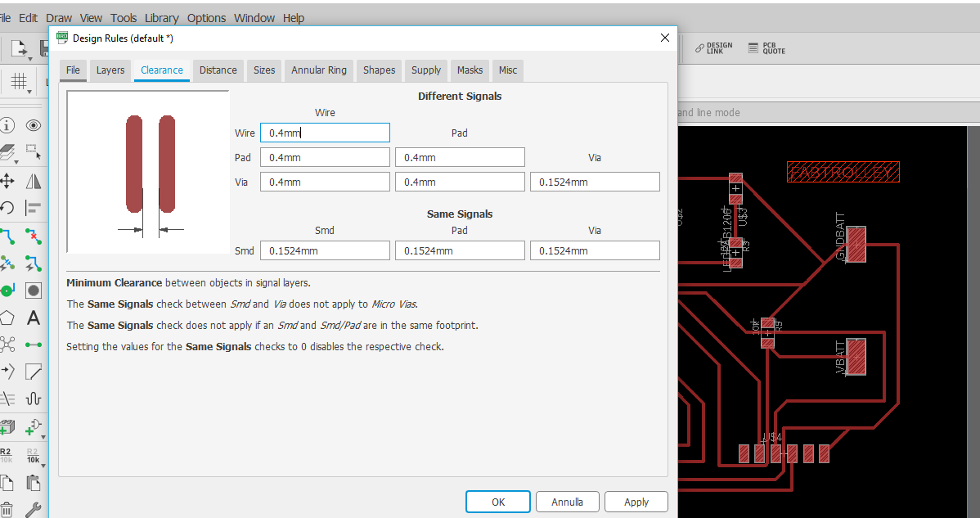Switch to the Layers tab

(x=110, y=70)
